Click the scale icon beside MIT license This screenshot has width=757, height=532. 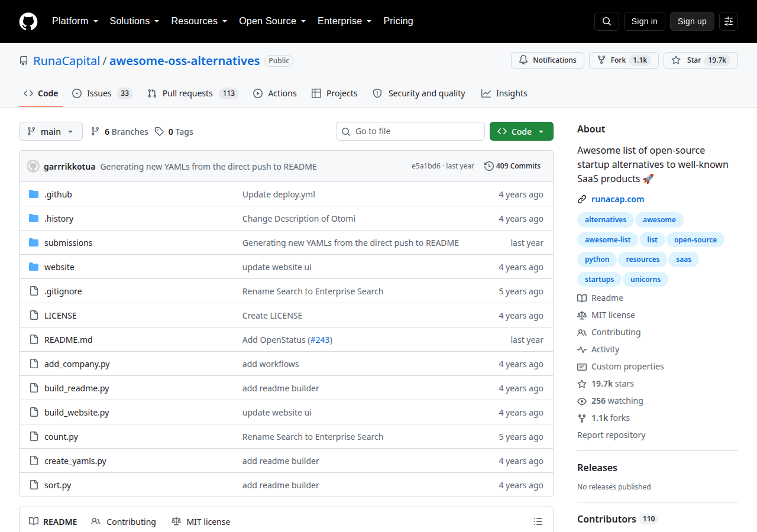(582, 315)
